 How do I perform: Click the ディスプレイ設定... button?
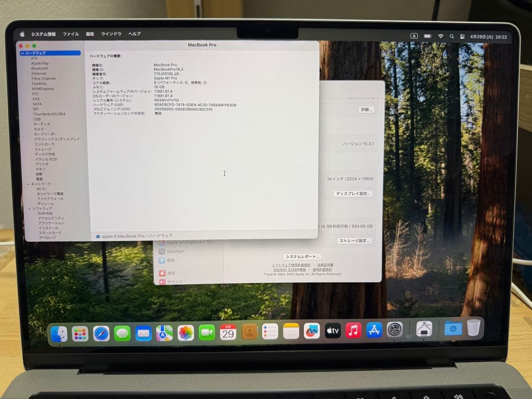click(x=353, y=194)
